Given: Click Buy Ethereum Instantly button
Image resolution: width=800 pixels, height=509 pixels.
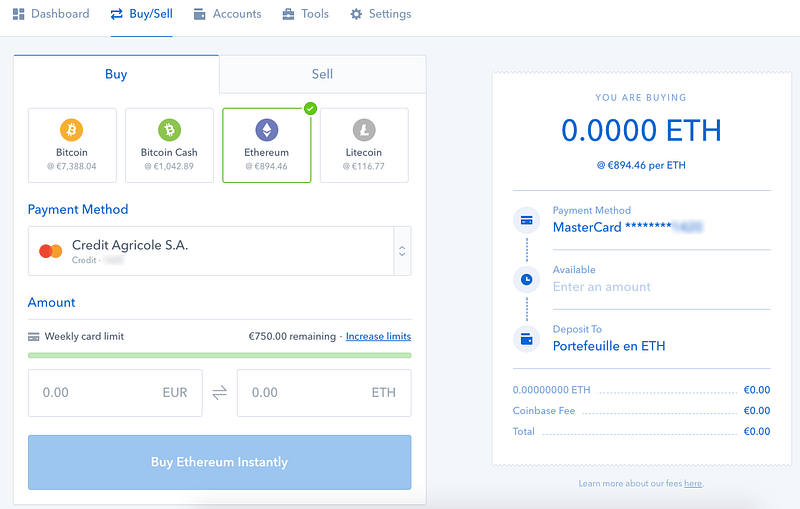Looking at the screenshot, I should point(219,462).
